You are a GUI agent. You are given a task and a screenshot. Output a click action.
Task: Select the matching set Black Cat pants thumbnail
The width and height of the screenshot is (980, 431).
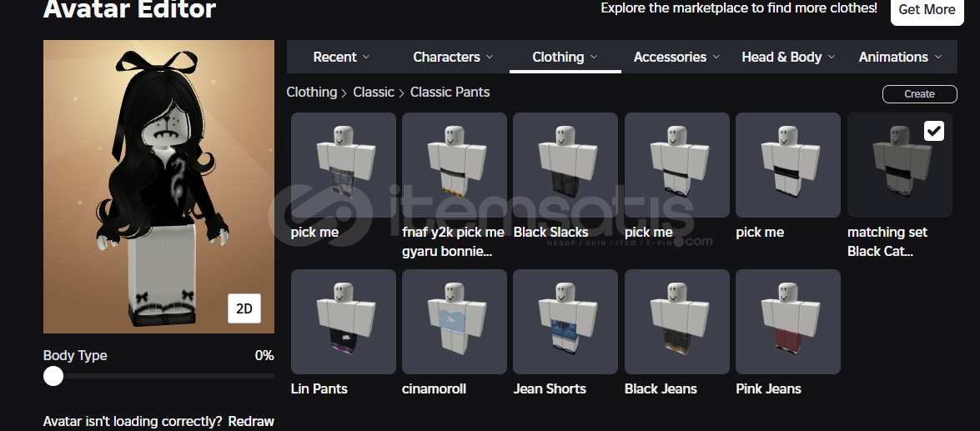point(899,165)
